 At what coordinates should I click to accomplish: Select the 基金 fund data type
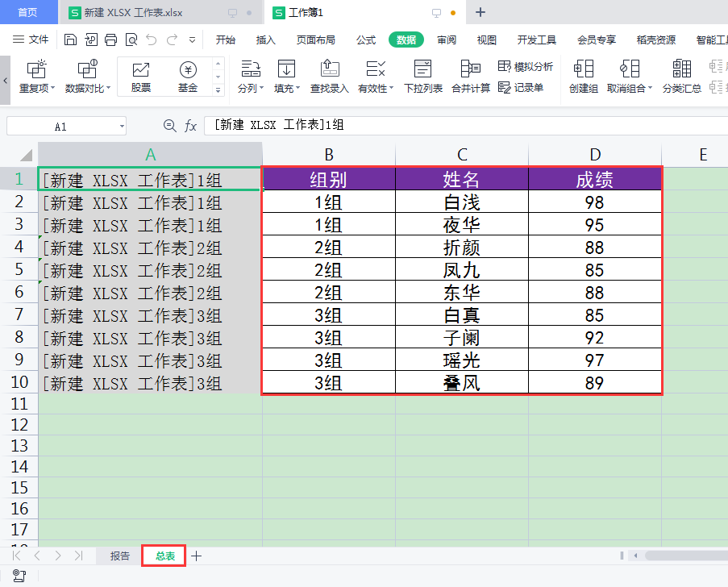188,77
